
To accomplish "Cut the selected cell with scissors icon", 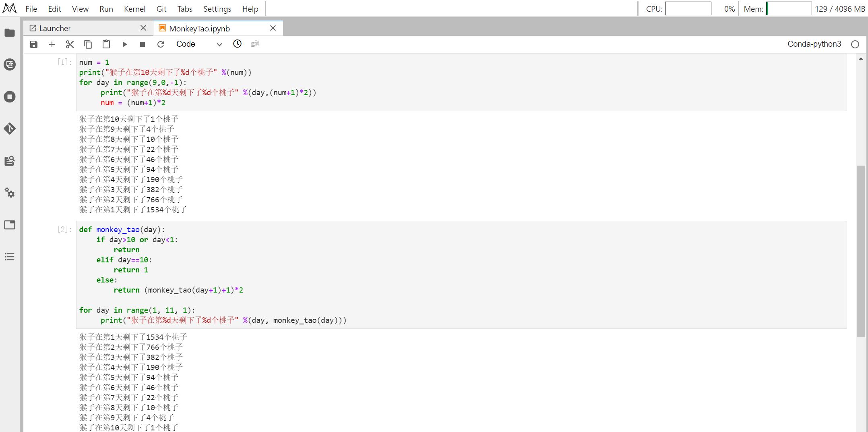I will (70, 44).
